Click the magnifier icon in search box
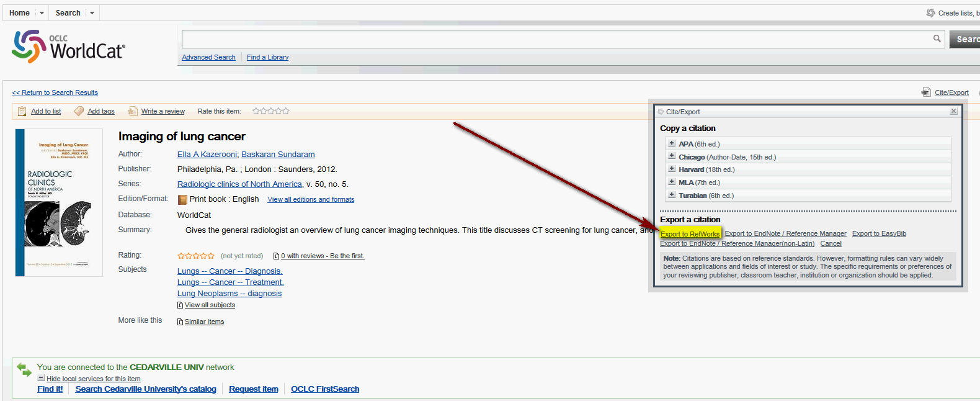Viewport: 980px width, 401px height. [x=937, y=38]
